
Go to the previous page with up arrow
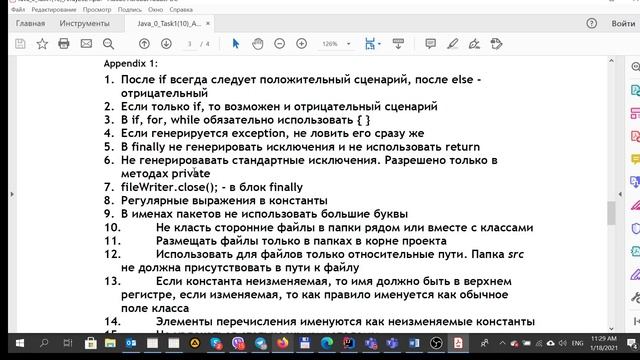click(144, 44)
